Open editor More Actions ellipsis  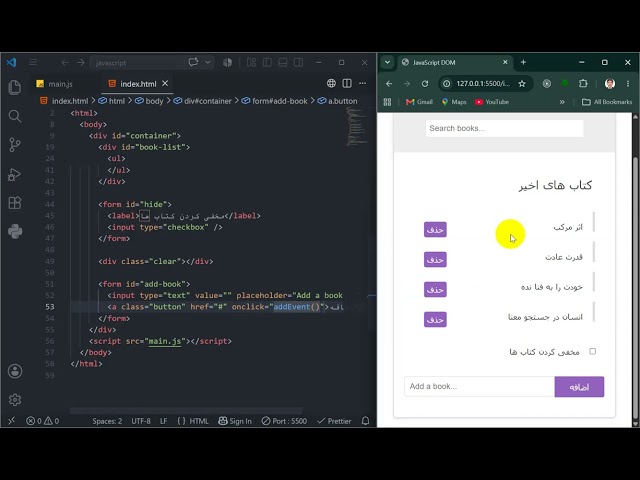click(362, 83)
